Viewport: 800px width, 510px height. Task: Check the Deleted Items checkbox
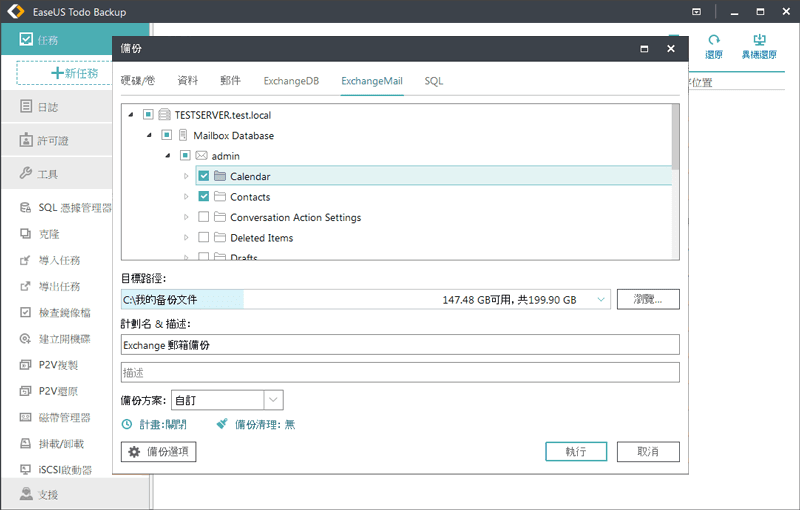coord(204,238)
